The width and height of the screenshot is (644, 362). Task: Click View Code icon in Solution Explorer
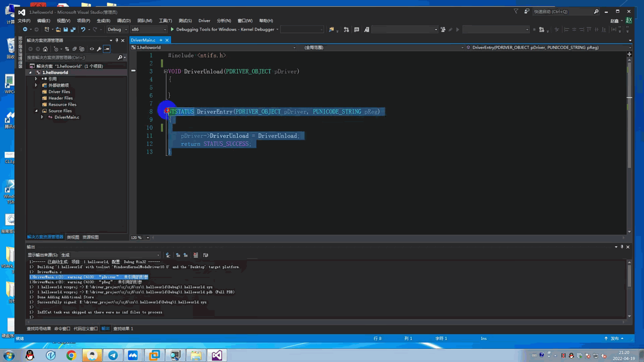(92, 49)
